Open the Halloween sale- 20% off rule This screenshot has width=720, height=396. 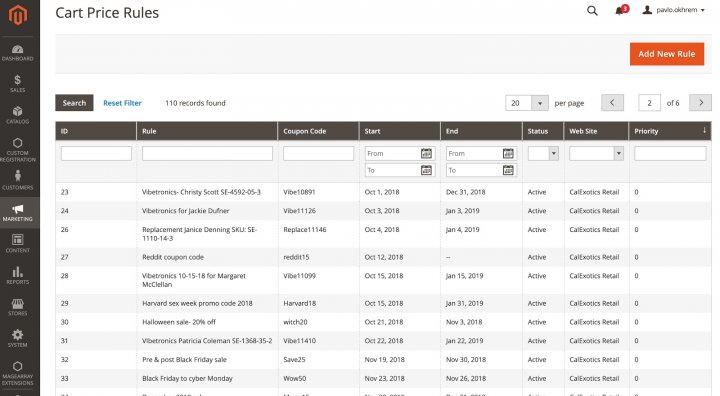tap(179, 322)
